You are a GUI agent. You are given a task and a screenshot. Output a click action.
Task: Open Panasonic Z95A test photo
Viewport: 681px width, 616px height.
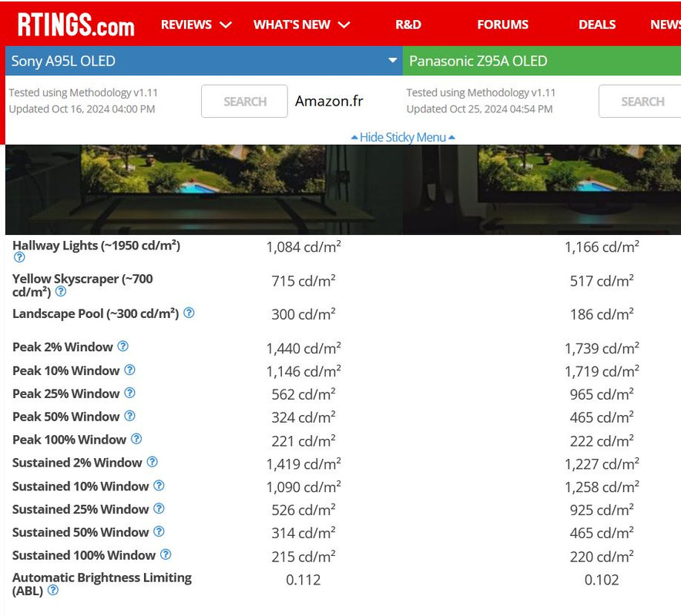point(542,189)
